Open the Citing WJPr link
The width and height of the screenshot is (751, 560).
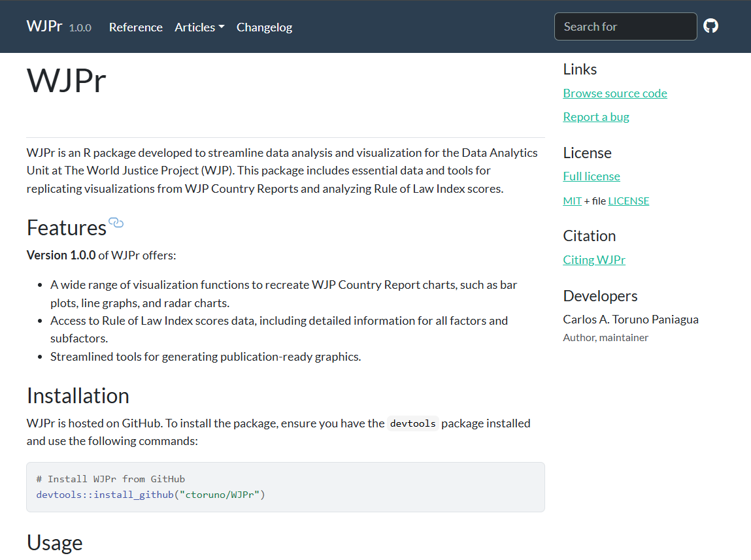point(594,260)
